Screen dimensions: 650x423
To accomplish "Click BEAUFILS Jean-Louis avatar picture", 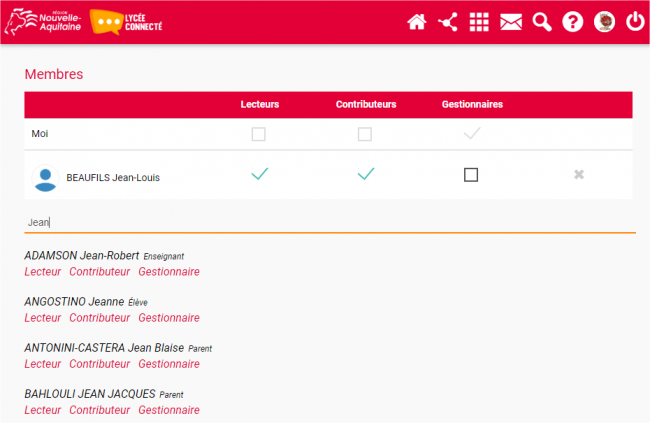I will pyautogui.click(x=45, y=178).
